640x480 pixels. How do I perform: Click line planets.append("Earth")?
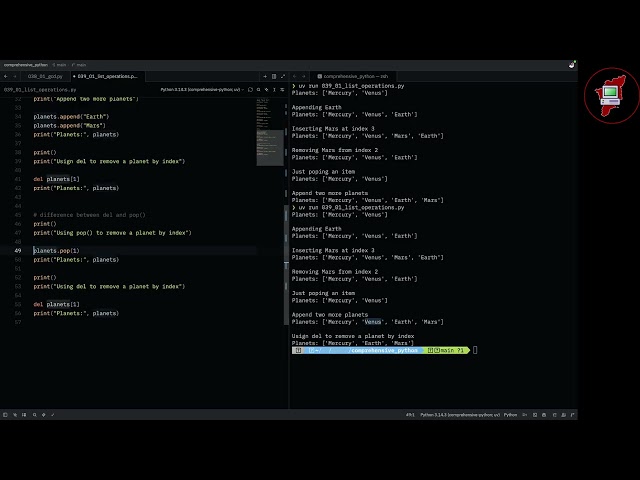point(71,116)
